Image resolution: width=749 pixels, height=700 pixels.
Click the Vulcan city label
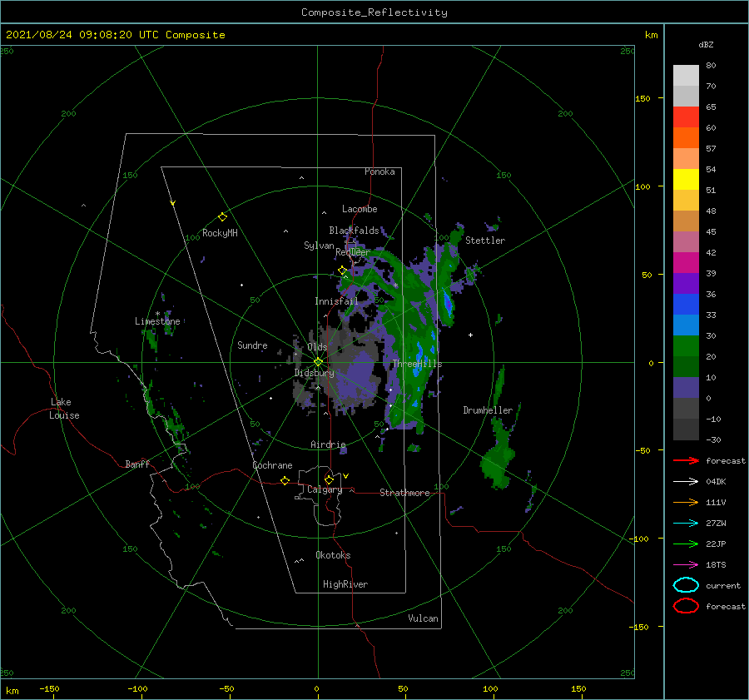[424, 618]
